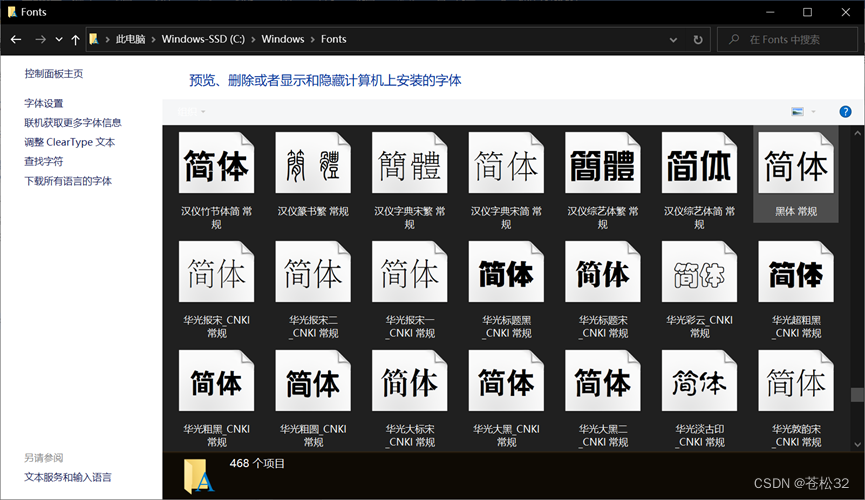Image resolution: width=865 pixels, height=500 pixels.
Task: Select the 黑体 常规 font icon
Action: coord(795,163)
